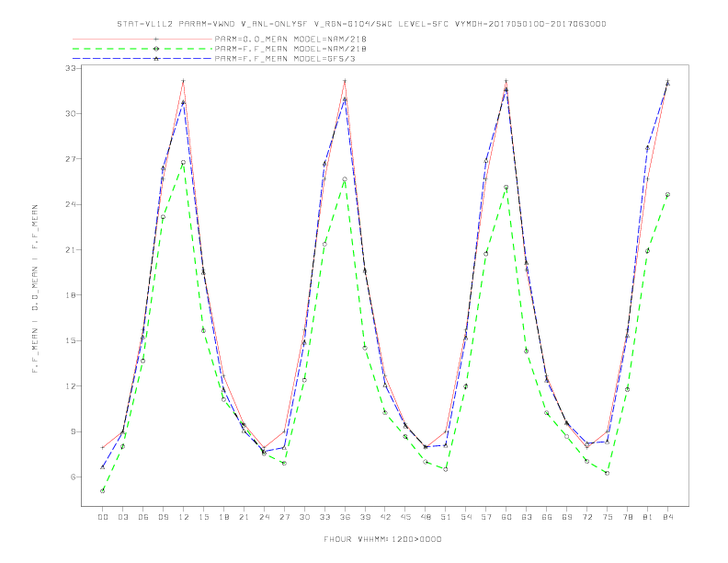Click x-axis forecast hour label 51

(x=446, y=517)
